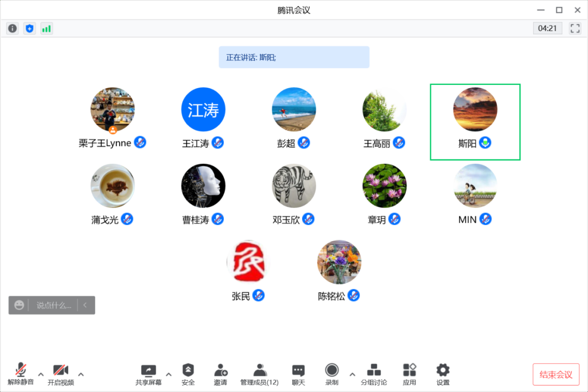Select 蒲戈光's coffee avatar
The height and width of the screenshot is (392, 588).
click(113, 186)
